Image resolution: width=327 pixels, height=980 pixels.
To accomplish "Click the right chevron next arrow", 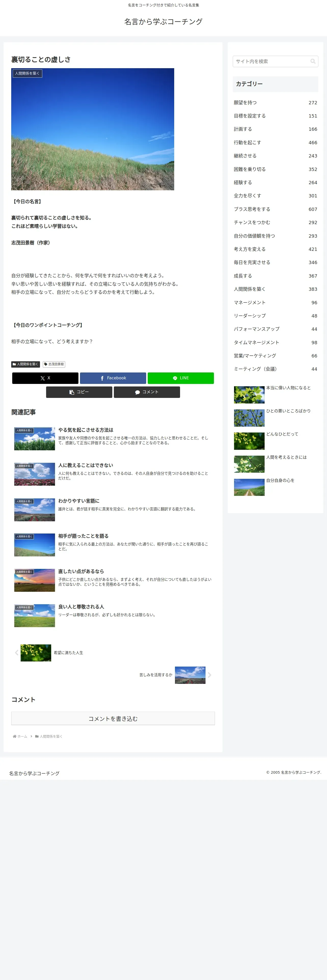I will tap(209, 675).
